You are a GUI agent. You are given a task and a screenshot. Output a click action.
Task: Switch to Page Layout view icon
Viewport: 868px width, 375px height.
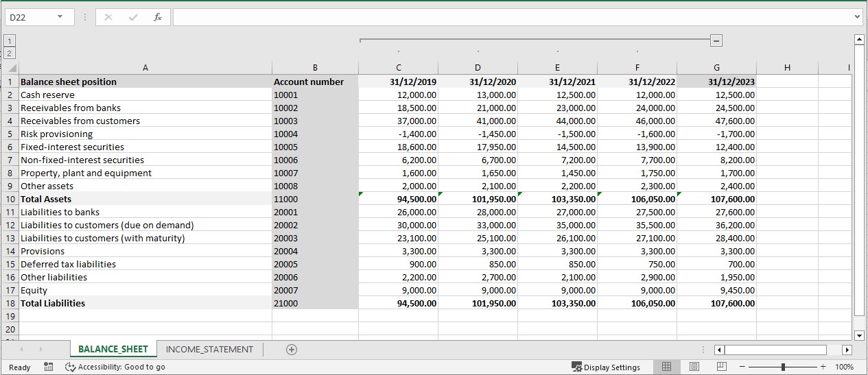(x=694, y=367)
